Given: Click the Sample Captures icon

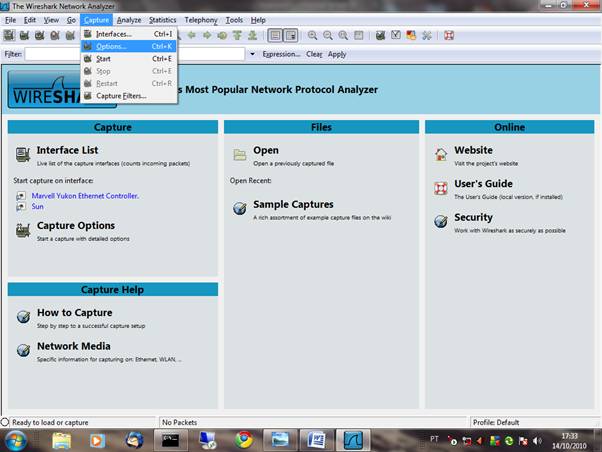Looking at the screenshot, I should click(x=240, y=208).
